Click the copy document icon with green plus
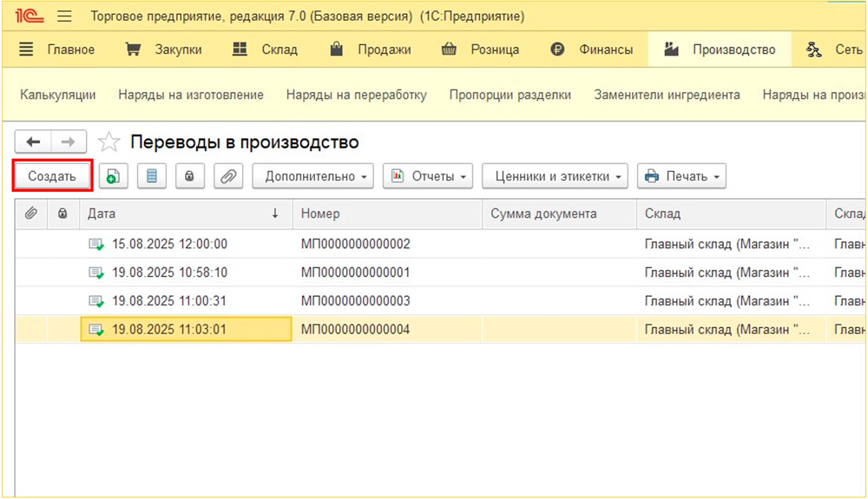The width and height of the screenshot is (868, 499). (113, 176)
